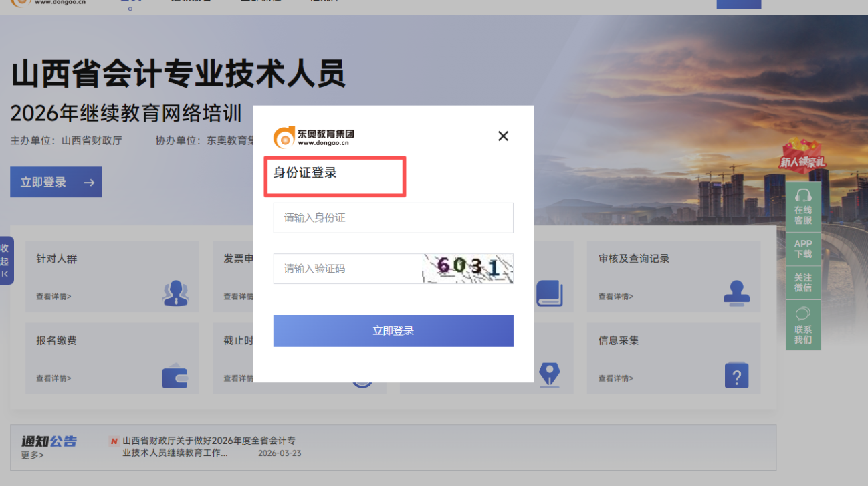This screenshot has width=868, height=486.
Task: Collapse the left panel using the 收起 tab
Action: 5,259
